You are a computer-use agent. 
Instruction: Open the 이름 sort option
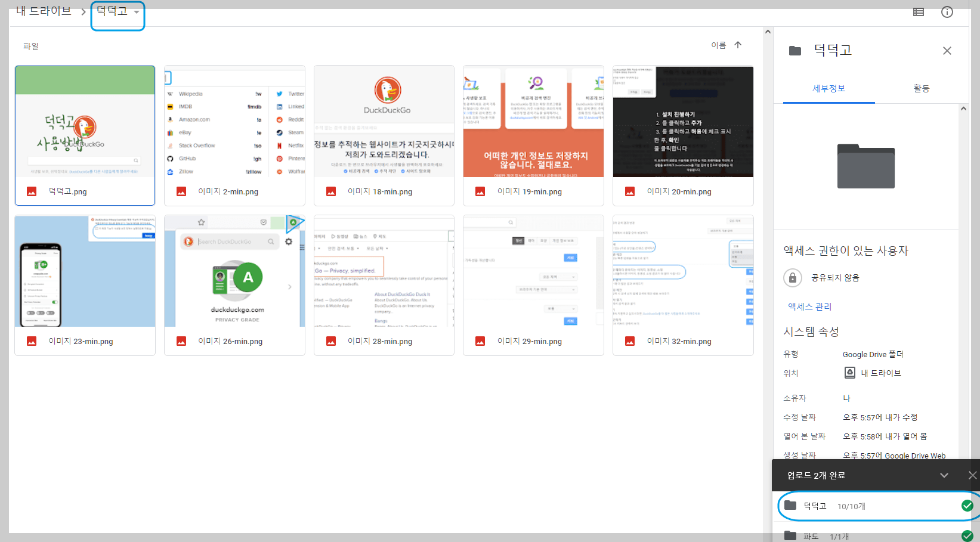(718, 45)
